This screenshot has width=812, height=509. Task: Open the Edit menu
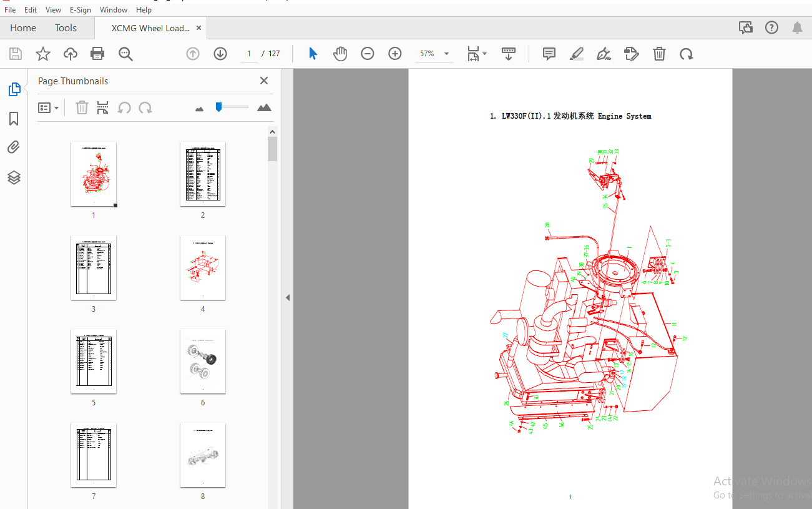click(x=31, y=9)
